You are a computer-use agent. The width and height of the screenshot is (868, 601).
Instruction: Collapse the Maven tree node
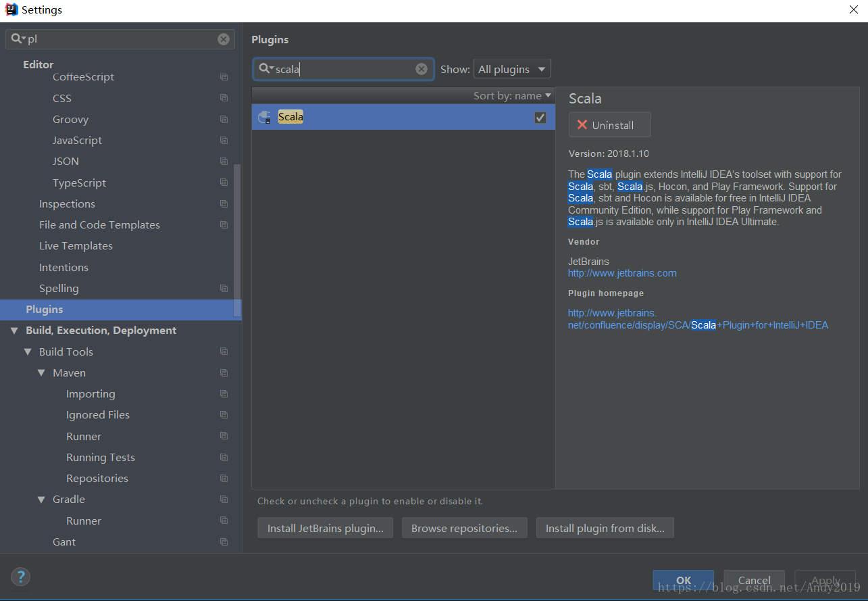click(41, 372)
